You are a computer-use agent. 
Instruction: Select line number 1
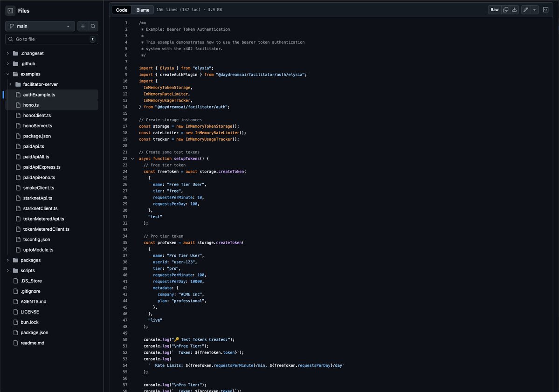coord(126,23)
